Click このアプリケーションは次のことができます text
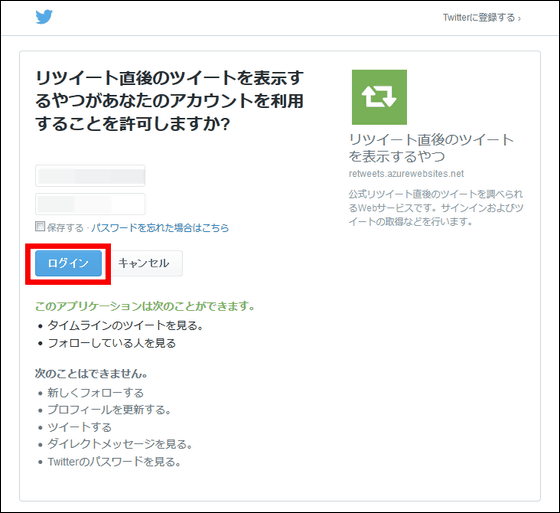560x513 pixels. click(x=145, y=306)
